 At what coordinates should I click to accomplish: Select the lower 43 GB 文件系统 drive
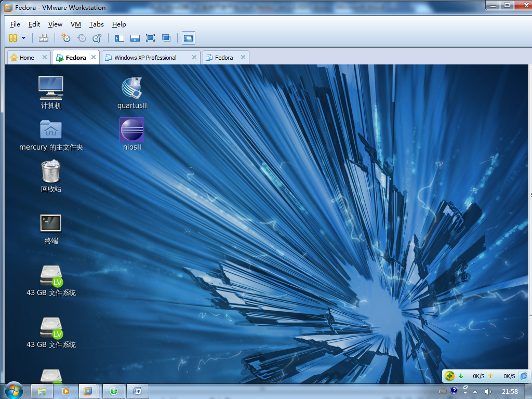(51, 333)
